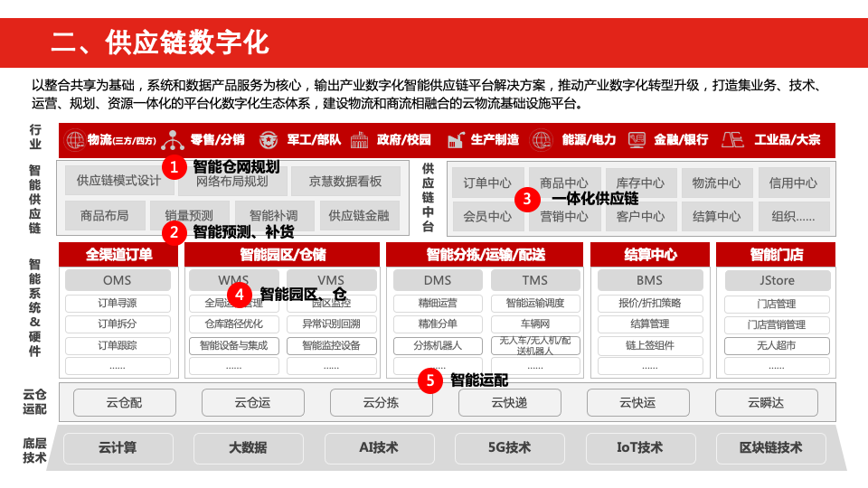Click the 无人车/无人机/配送机器人 item

[535, 346]
